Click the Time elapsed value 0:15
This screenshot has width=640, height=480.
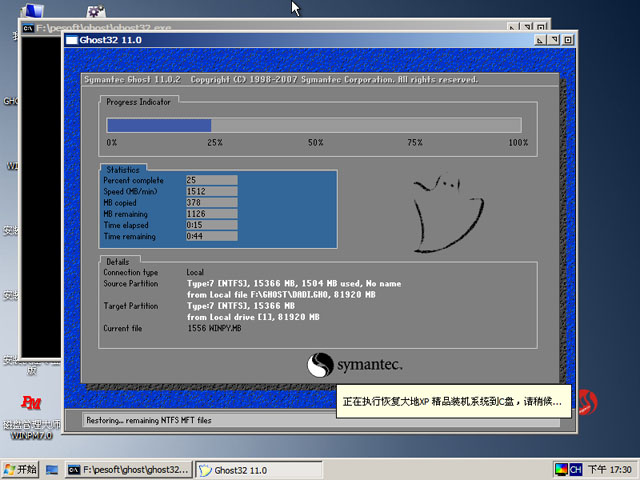[x=211, y=225]
